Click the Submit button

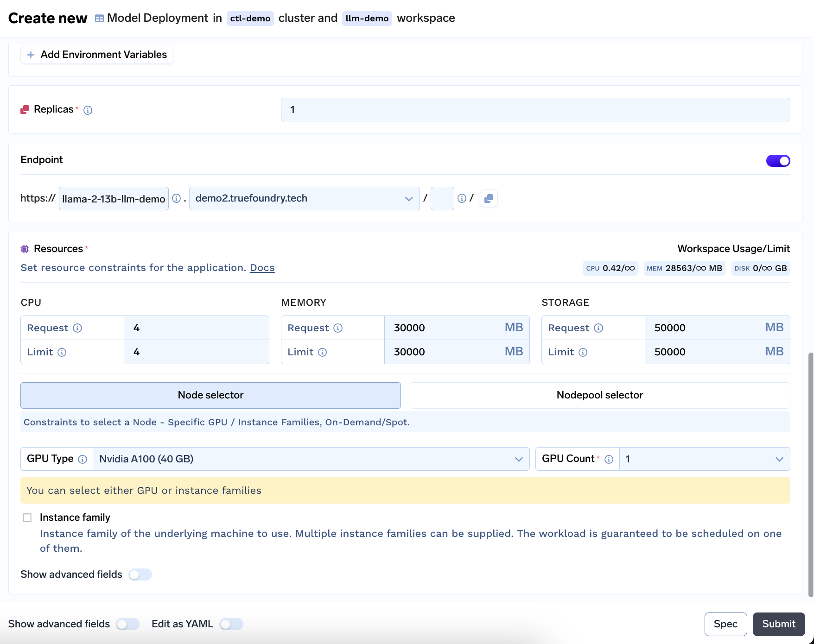click(x=779, y=624)
